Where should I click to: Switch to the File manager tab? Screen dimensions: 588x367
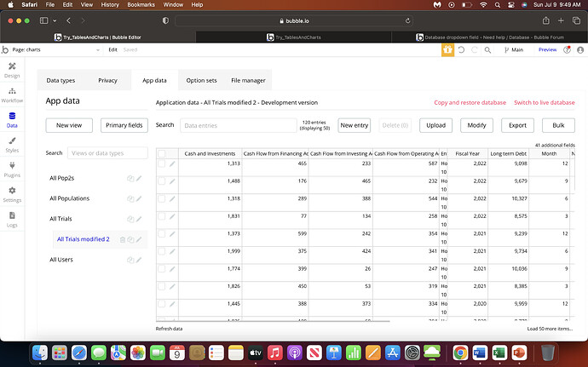[248, 80]
